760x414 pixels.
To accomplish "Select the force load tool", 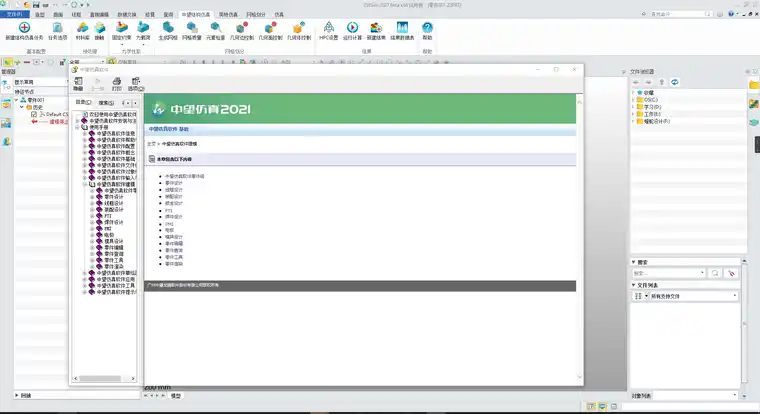I will click(x=143, y=30).
